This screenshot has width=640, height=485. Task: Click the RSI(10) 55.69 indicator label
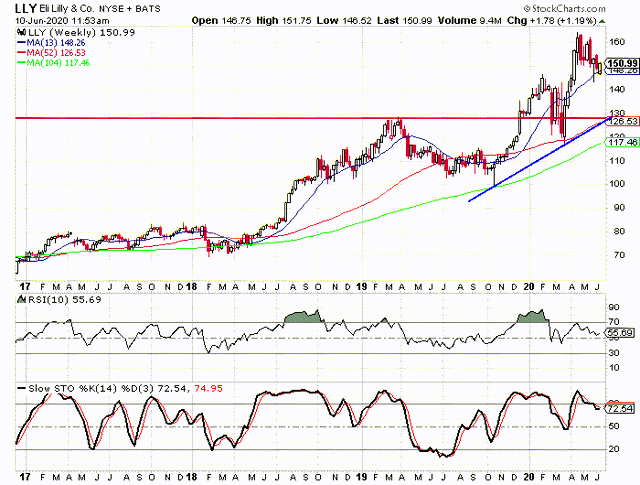64,300
